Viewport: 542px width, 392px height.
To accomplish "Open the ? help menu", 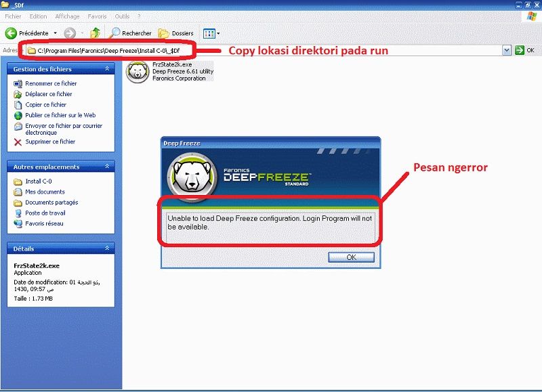I will [139, 16].
